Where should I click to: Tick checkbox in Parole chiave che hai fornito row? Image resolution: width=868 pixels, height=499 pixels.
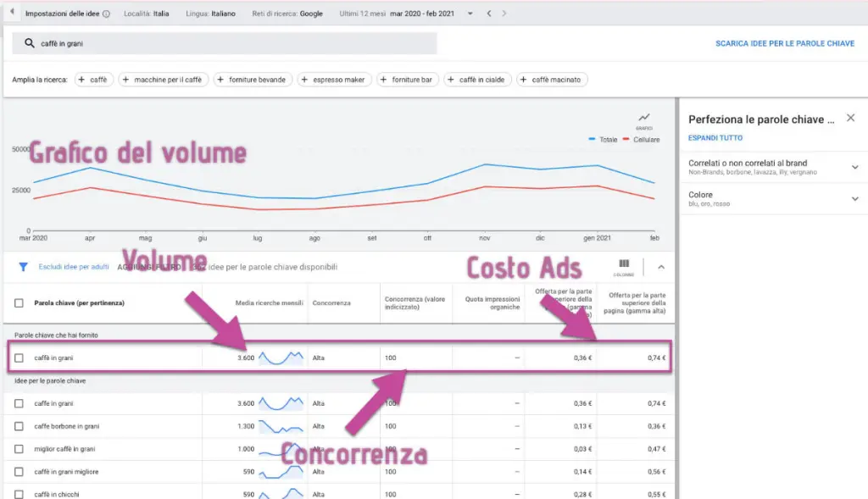(x=19, y=358)
